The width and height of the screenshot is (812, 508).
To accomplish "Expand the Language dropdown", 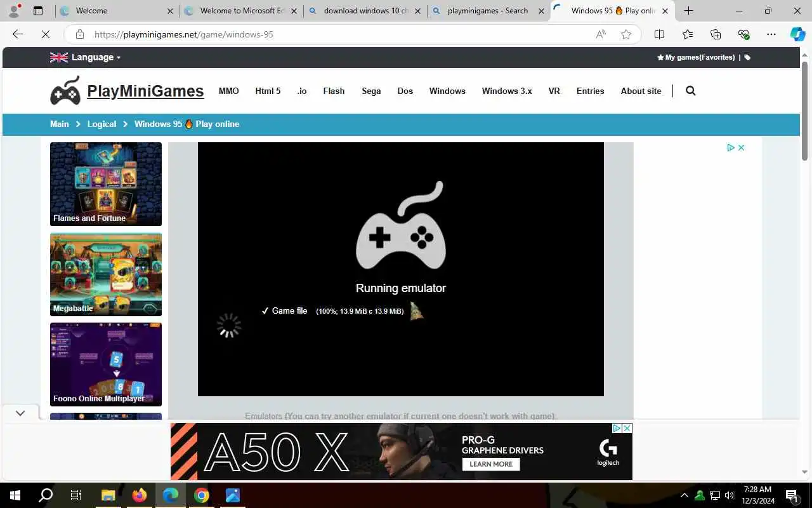I will [96, 57].
